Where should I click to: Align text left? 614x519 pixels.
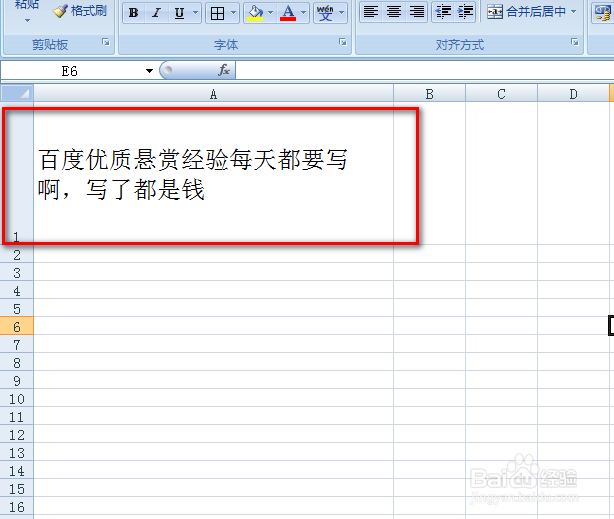click(x=370, y=12)
